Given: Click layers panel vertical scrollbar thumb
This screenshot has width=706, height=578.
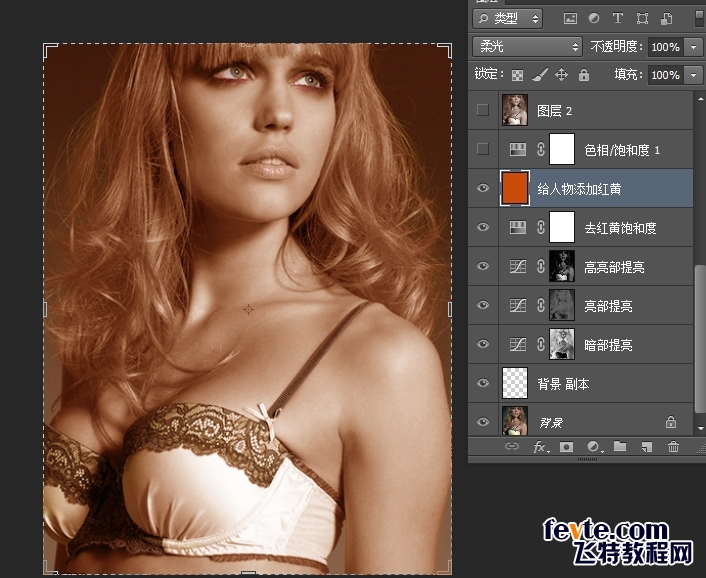Looking at the screenshot, I should 700,339.
